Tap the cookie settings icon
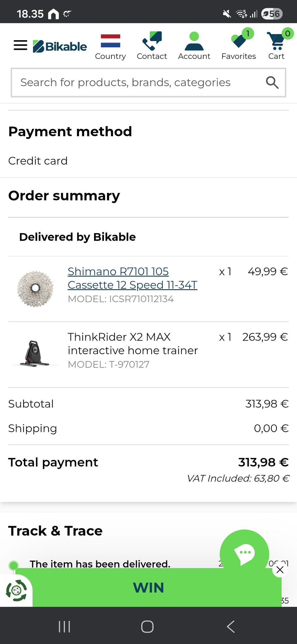Screen dimensions: 297x644 [16, 590]
